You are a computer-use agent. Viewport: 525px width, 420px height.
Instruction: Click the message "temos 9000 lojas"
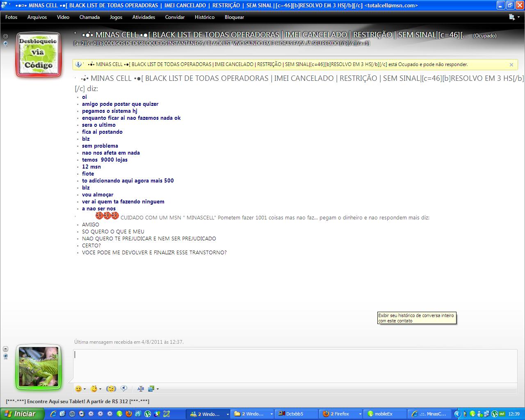(x=105, y=160)
